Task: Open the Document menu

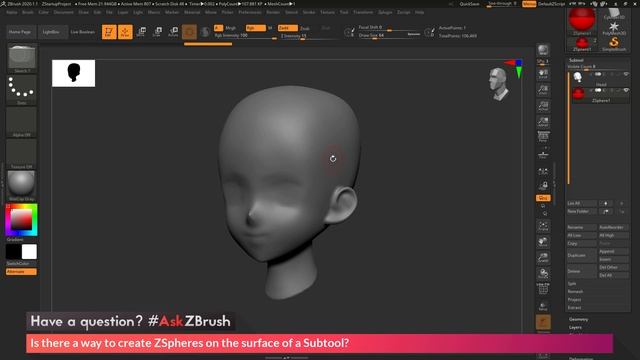Action: [x=64, y=12]
